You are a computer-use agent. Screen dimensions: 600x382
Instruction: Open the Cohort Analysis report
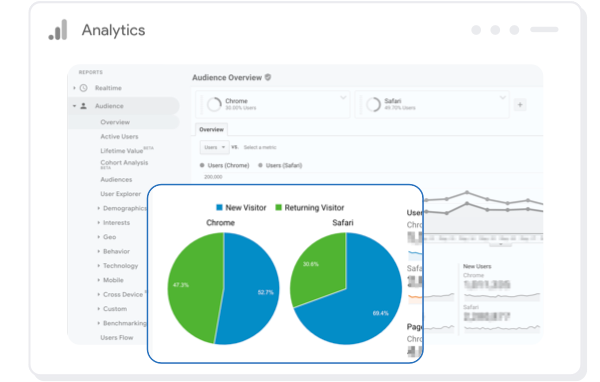coord(124,163)
